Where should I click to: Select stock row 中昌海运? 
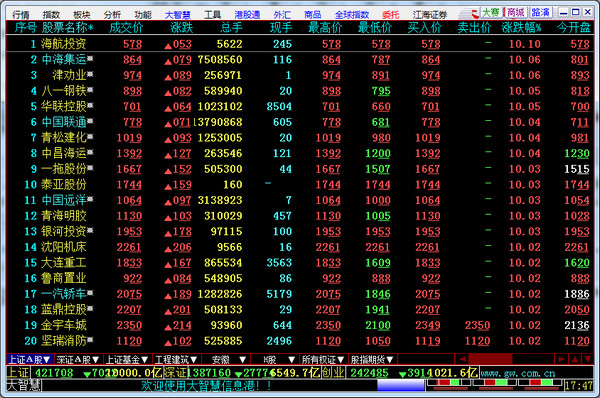tap(300, 153)
